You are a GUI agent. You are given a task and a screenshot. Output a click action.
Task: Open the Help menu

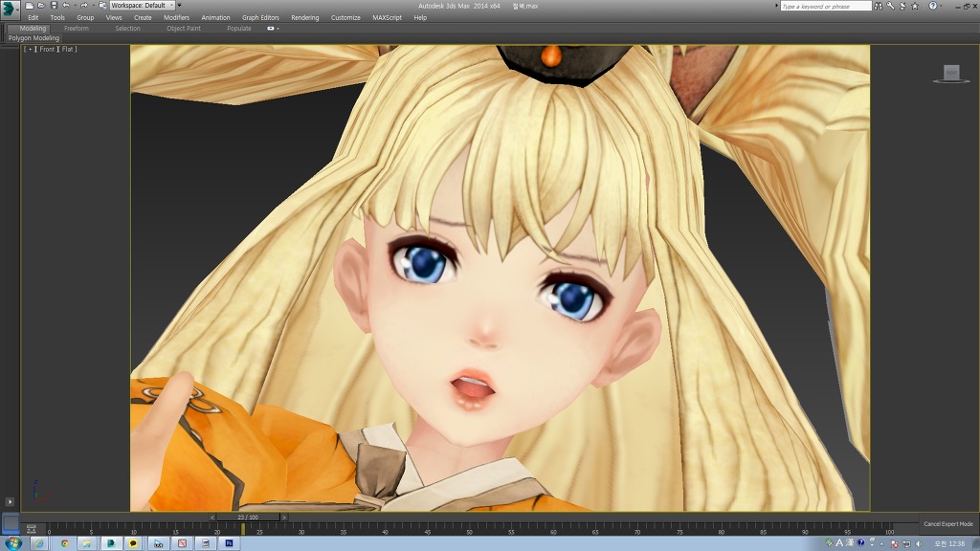click(x=420, y=17)
